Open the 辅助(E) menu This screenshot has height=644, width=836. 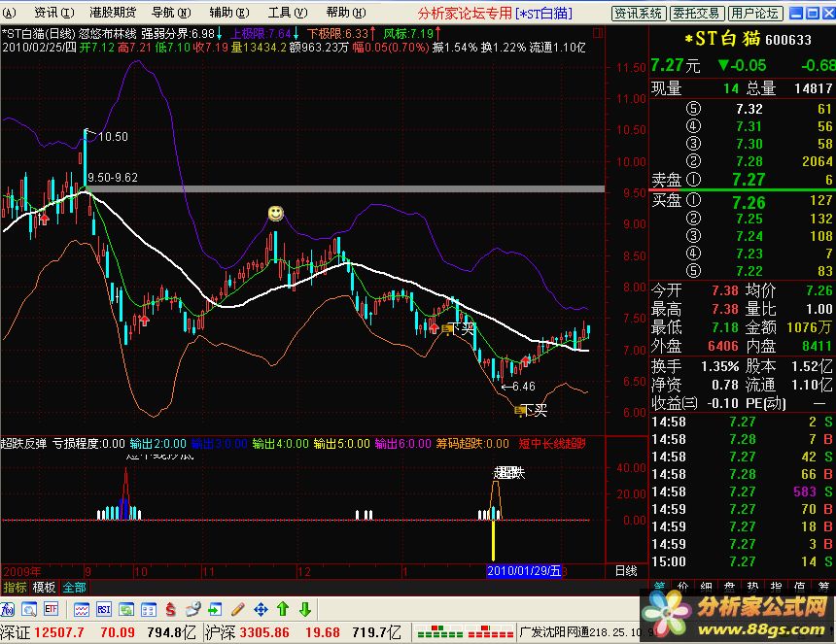(x=228, y=13)
